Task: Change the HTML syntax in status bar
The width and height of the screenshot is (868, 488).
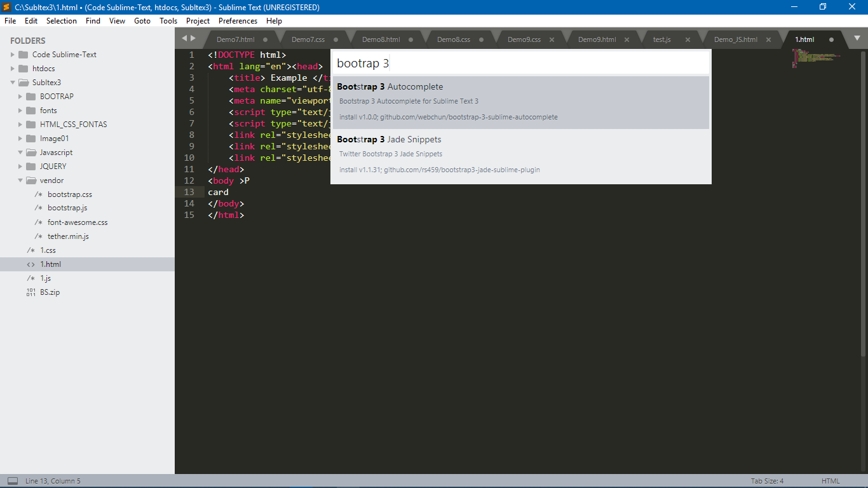Action: pos(831,481)
